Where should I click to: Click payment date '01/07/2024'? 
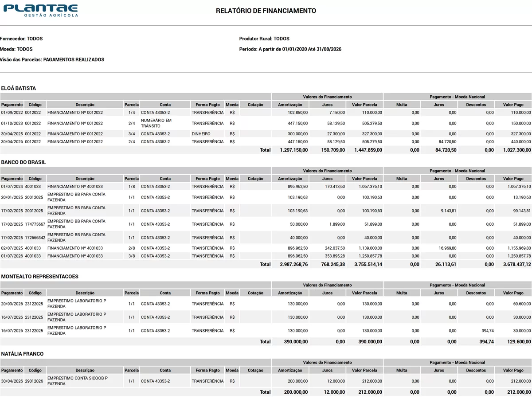tap(12, 187)
